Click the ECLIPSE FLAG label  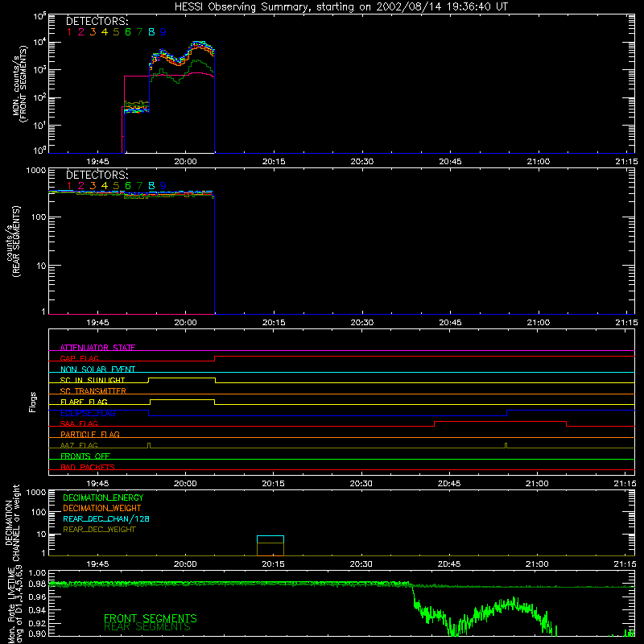[88, 413]
